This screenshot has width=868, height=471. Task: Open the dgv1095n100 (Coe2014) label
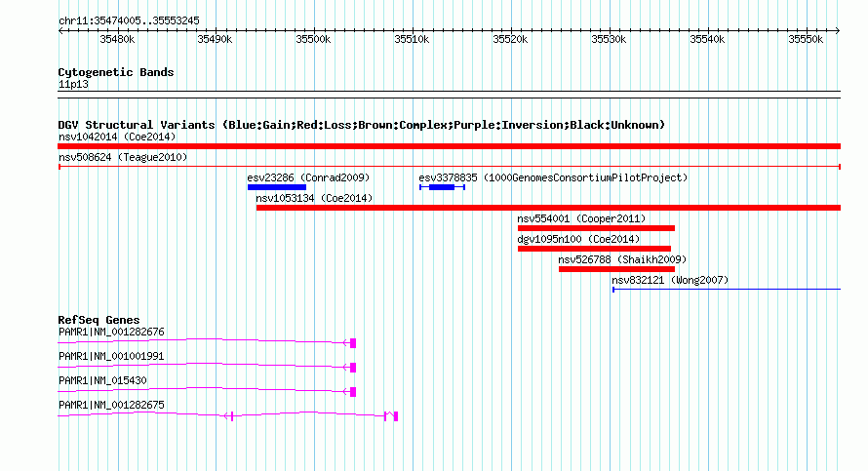pyautogui.click(x=578, y=239)
